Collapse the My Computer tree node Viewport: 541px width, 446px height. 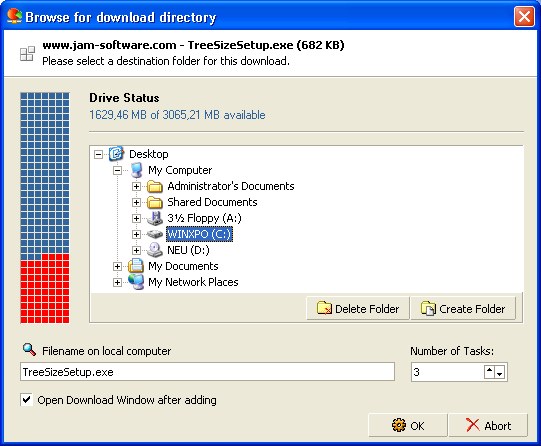(117, 170)
